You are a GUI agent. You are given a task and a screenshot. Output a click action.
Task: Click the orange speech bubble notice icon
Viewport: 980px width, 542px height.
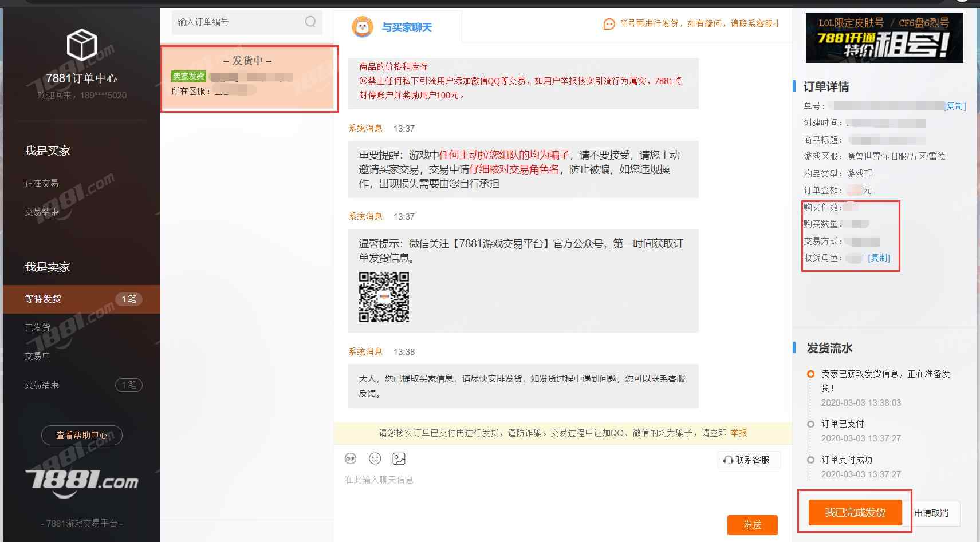(x=609, y=24)
